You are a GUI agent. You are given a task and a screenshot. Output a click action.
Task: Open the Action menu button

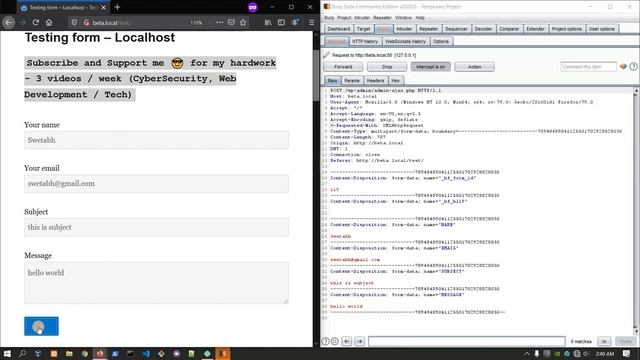click(474, 67)
